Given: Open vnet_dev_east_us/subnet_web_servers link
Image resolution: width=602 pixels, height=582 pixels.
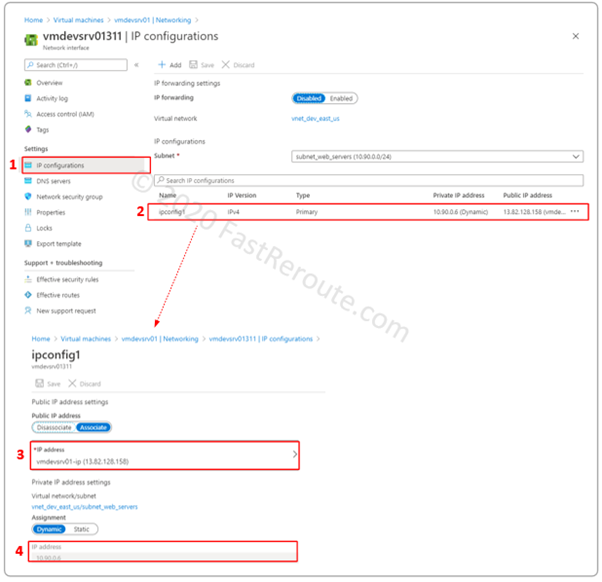Looking at the screenshot, I should pos(84,507).
